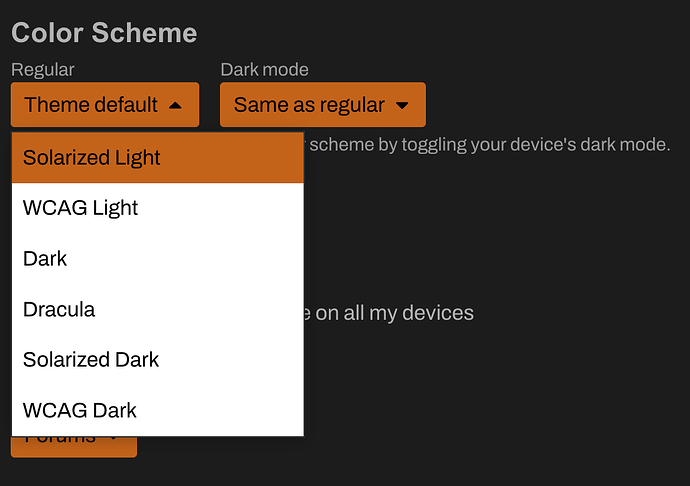This screenshot has width=690, height=486.
Task: Open the Same as regular dropdown
Action: pos(322,105)
